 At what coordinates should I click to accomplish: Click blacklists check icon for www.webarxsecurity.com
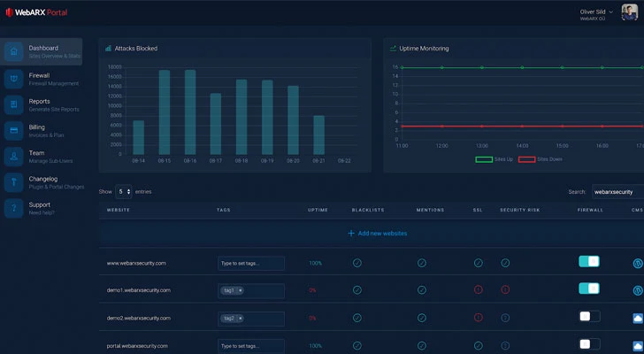point(357,263)
